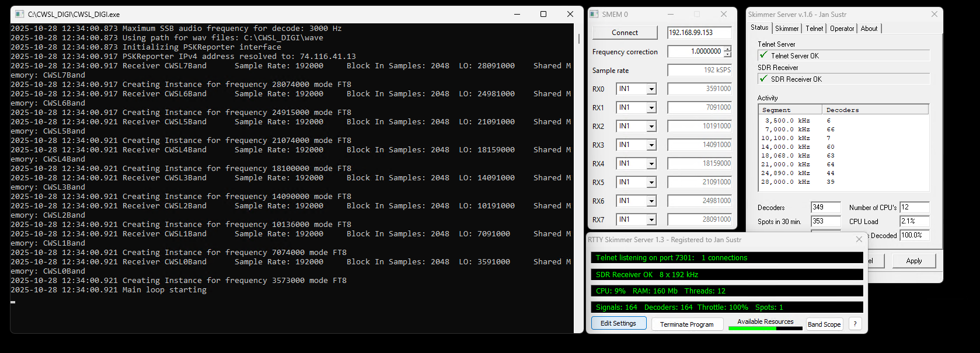
Task: Click the CWSL_DIGI console window icon
Action: coord(19,14)
